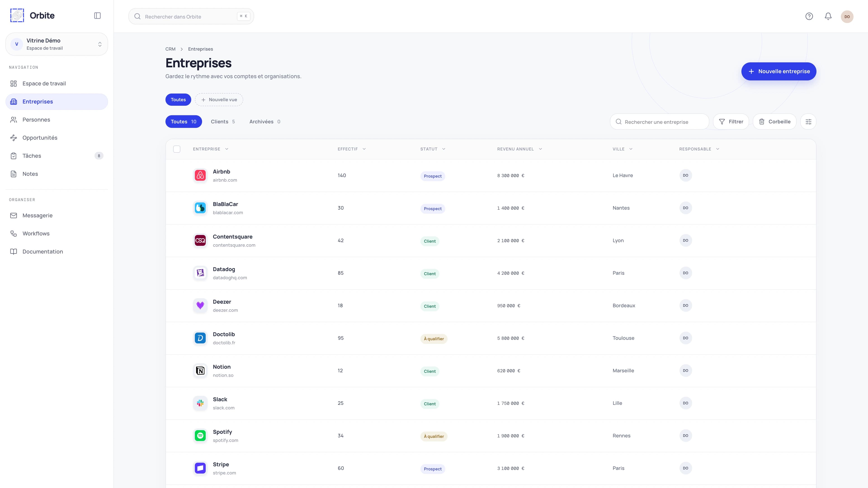This screenshot has width=868, height=488.
Task: Expand the Vitrine Démo workspace switcher
Action: (x=57, y=44)
